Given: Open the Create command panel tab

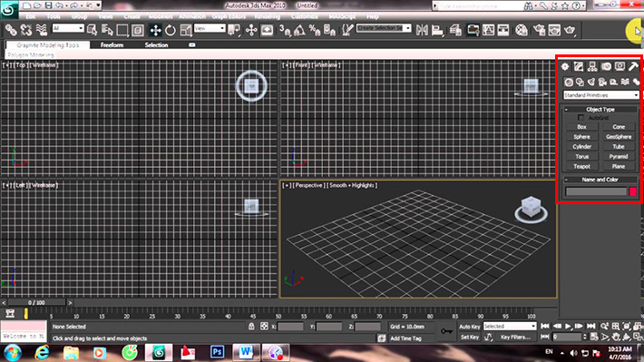Looking at the screenshot, I should [x=565, y=66].
